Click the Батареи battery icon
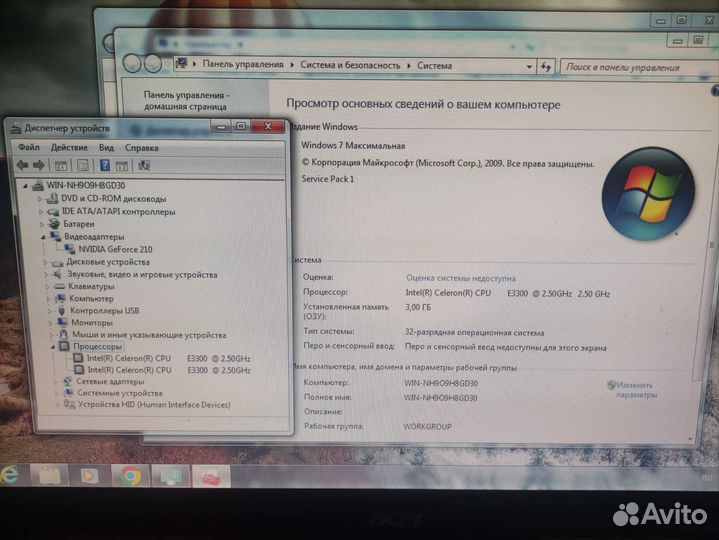The image size is (719, 540). tap(55, 224)
